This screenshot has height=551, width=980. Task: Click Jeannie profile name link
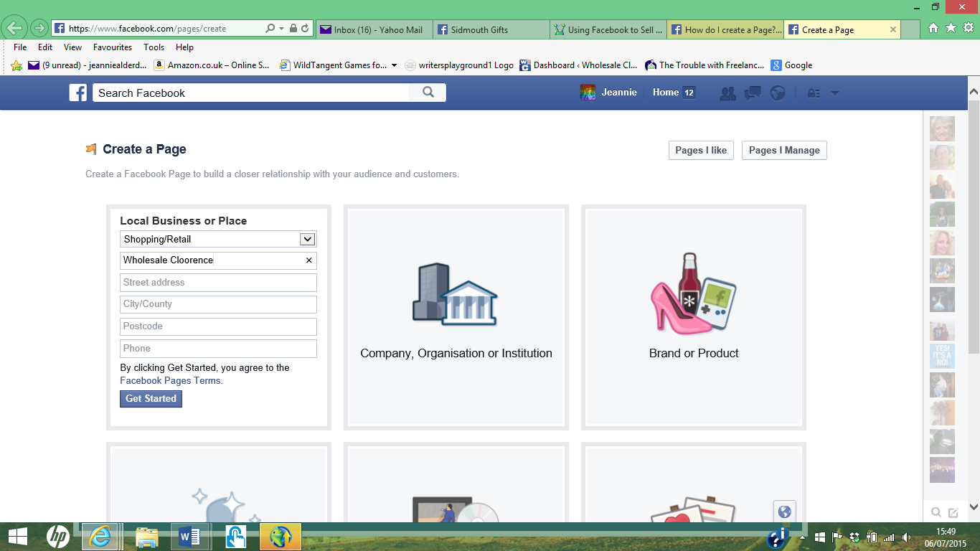click(619, 93)
